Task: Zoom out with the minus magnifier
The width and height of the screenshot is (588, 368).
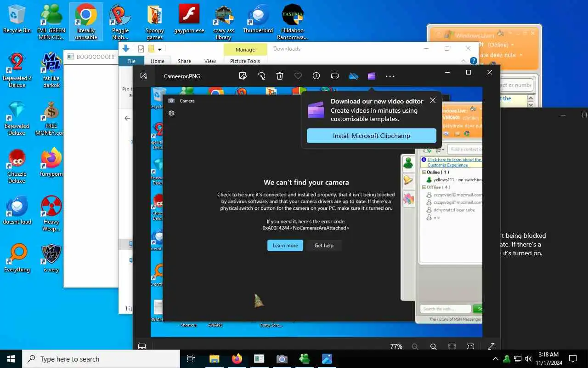Action: 415,346
